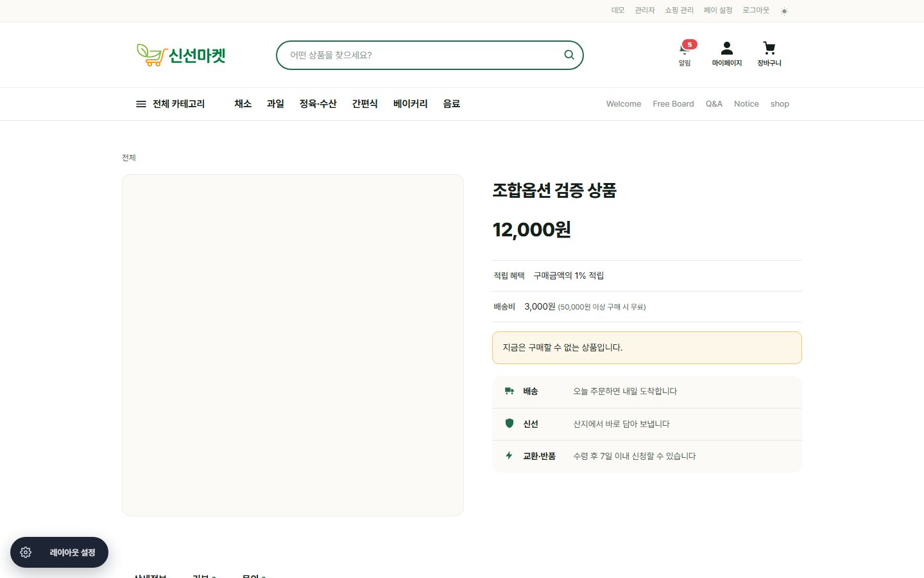Select the 음료 category
The image size is (924, 578).
pyautogui.click(x=451, y=104)
